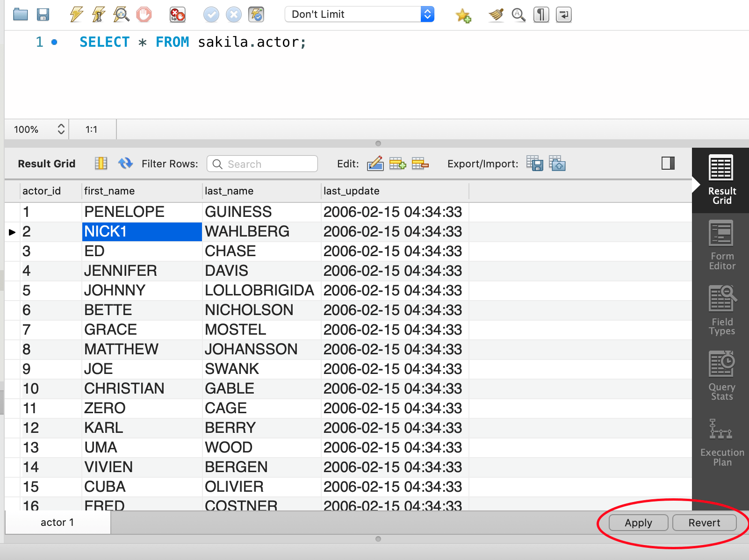
Task: Select the NICK1 cell
Action: point(142,231)
